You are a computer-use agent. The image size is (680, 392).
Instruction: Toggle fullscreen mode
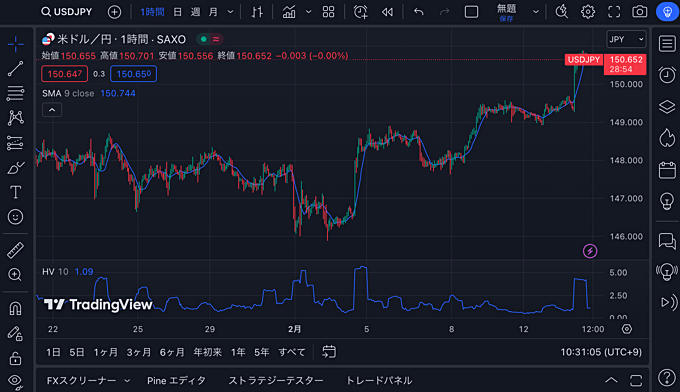(x=614, y=12)
